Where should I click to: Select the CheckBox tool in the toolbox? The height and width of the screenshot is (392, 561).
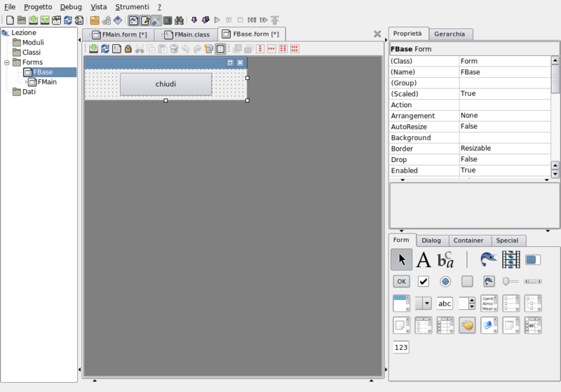[424, 281]
